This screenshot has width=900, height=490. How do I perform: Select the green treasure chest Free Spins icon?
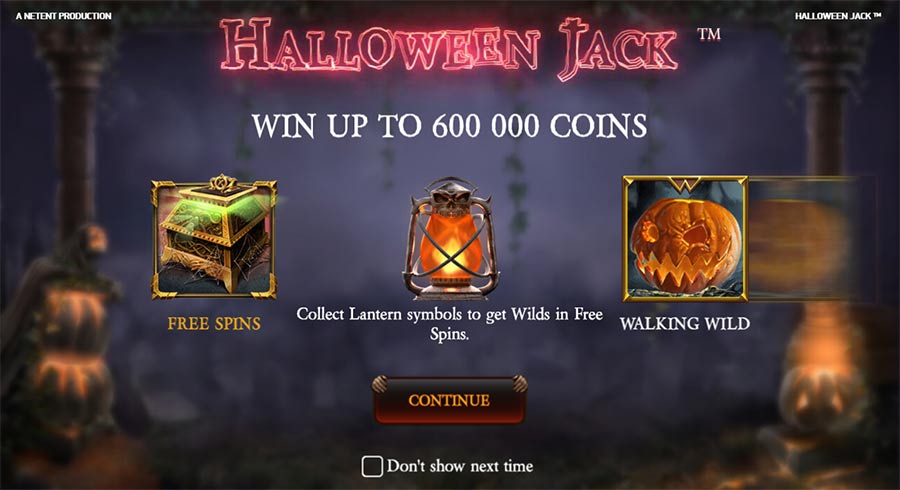[x=214, y=238]
